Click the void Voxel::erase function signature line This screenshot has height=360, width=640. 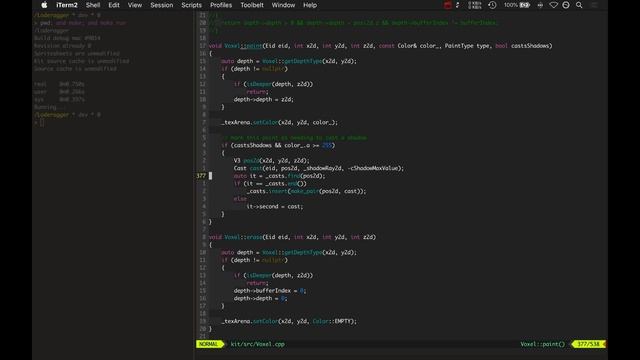[292, 237]
